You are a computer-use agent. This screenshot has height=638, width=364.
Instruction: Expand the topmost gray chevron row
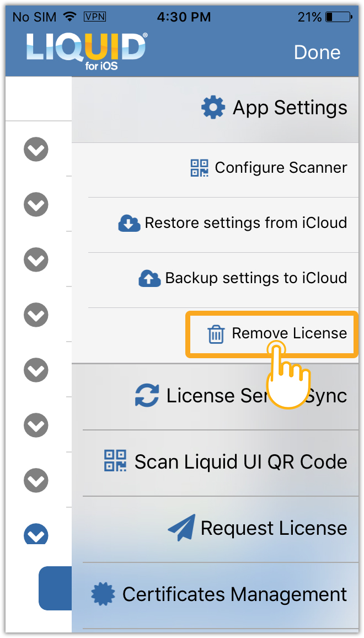pos(36,150)
